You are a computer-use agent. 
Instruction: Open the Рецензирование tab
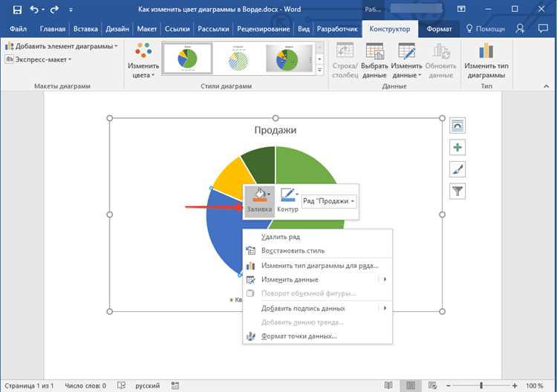click(263, 29)
